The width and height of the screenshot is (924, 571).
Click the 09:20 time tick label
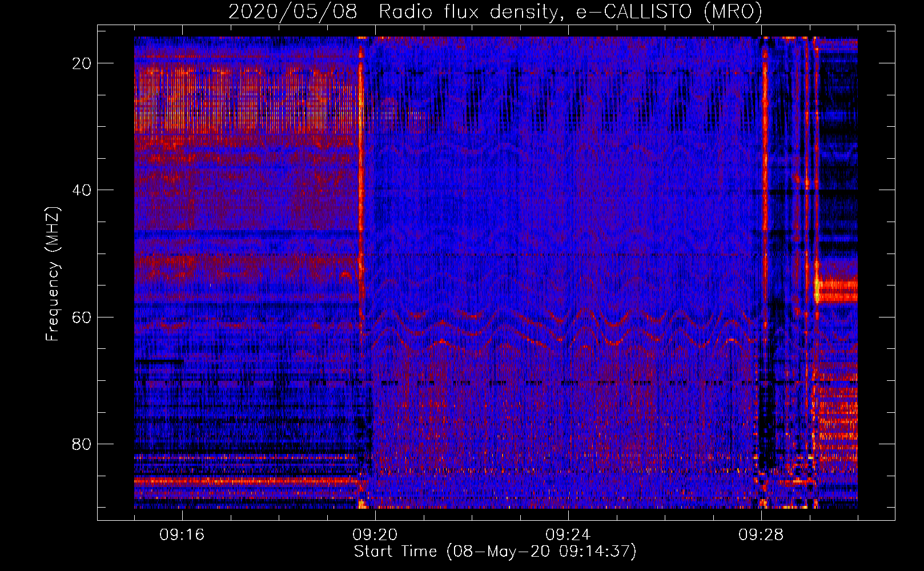tap(375, 535)
